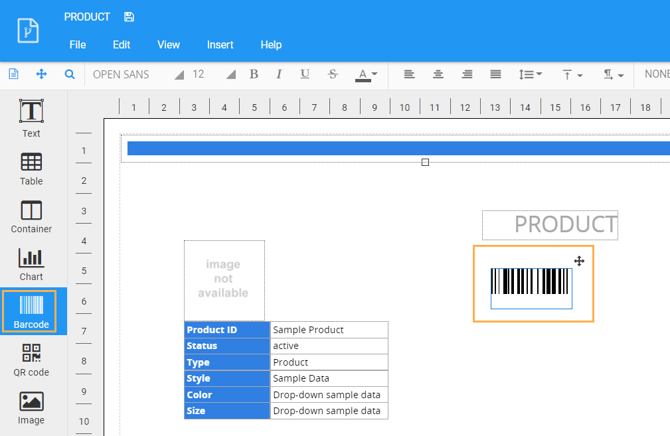Open the font color picker
This screenshot has height=436, width=670.
(x=367, y=74)
